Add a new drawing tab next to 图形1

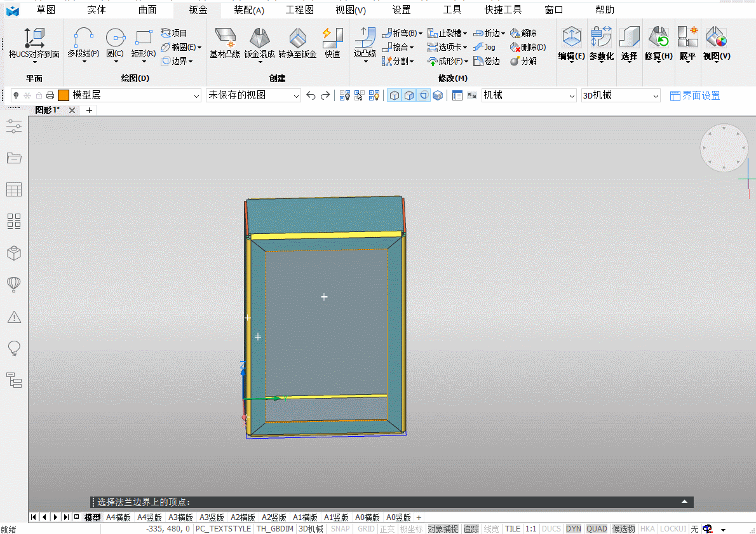(x=89, y=110)
